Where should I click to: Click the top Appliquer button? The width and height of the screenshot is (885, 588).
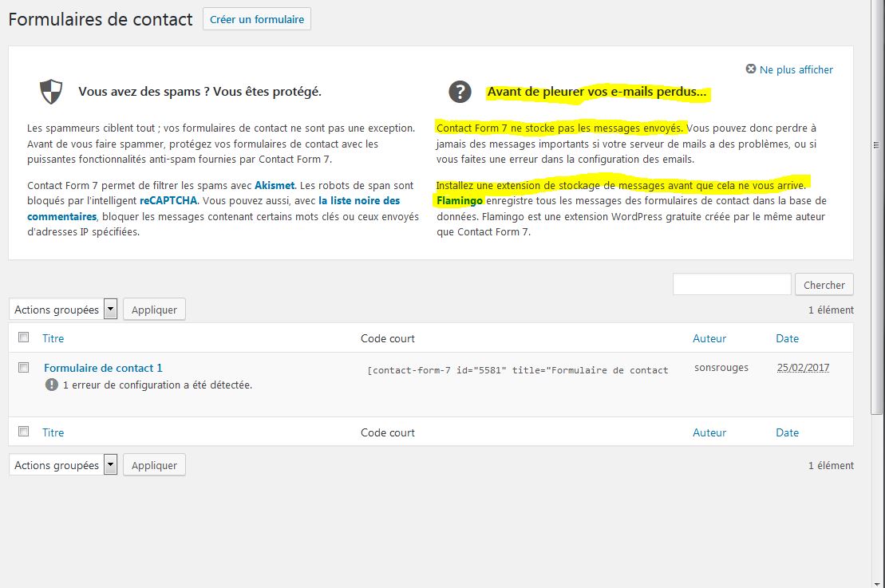[154, 310]
